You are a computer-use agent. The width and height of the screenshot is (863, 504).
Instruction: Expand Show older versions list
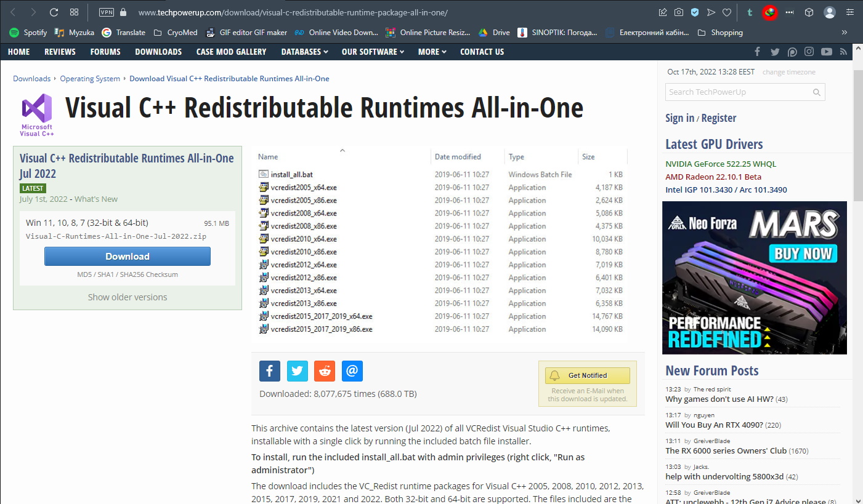tap(128, 297)
